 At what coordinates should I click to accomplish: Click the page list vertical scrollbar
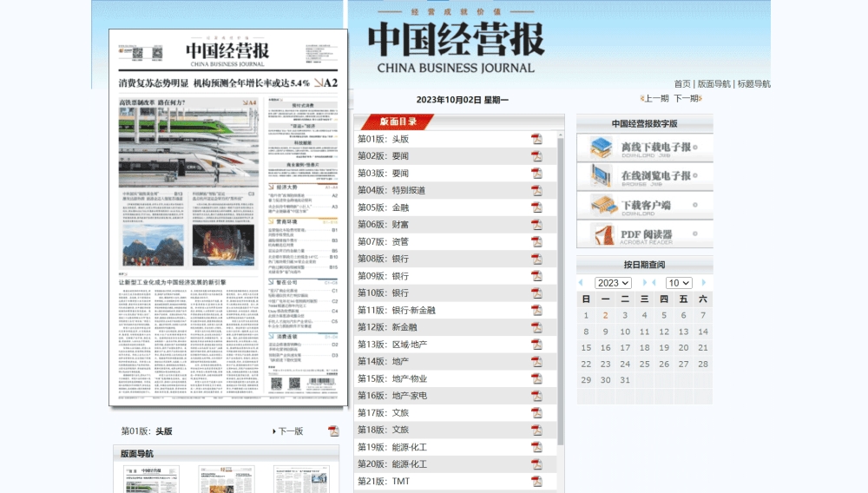pos(560,291)
